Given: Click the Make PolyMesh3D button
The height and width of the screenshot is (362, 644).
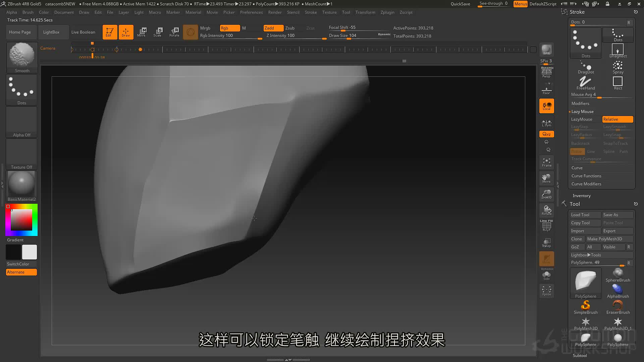Looking at the screenshot, I should (x=609, y=239).
